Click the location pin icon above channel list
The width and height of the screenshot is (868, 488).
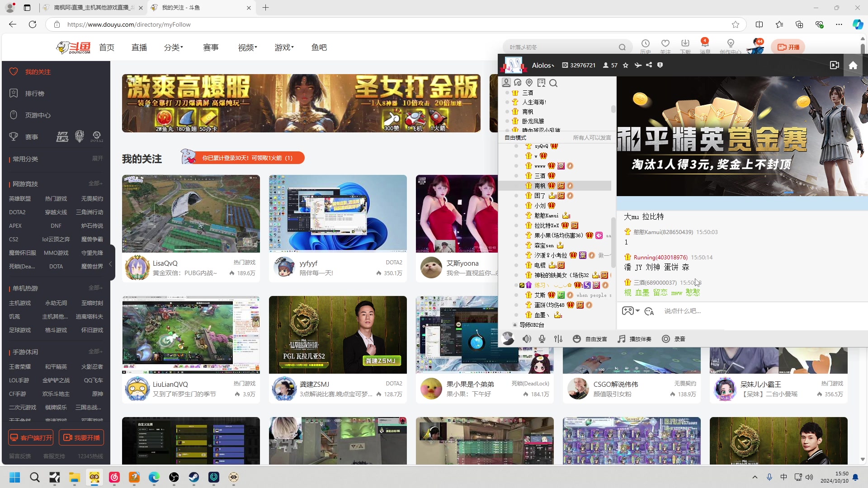(529, 83)
